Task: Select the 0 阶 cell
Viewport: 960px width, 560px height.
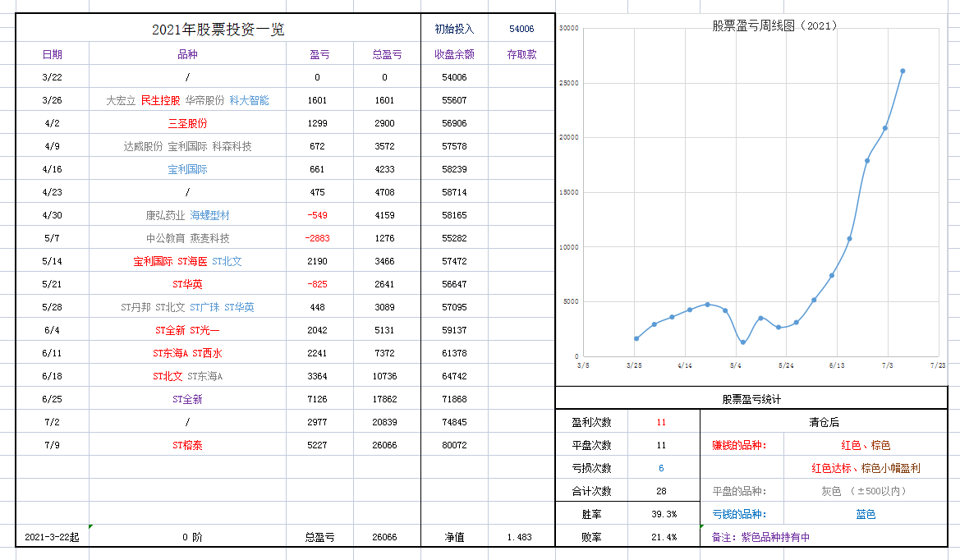Action: tap(192, 537)
